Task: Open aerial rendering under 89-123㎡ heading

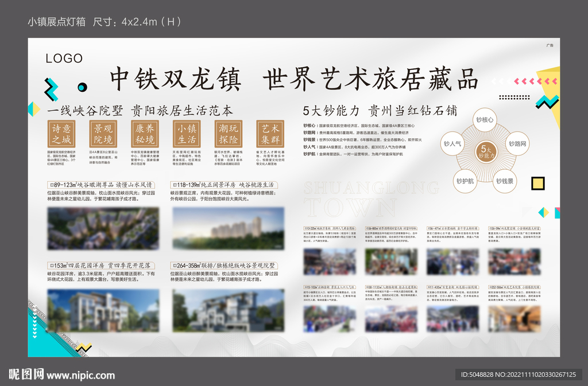Action: point(103,228)
